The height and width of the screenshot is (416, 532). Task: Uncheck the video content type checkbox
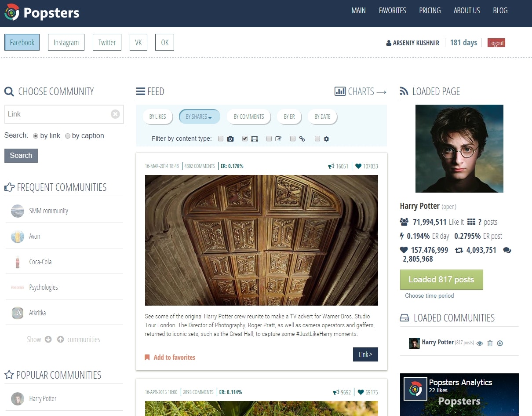[x=245, y=139]
